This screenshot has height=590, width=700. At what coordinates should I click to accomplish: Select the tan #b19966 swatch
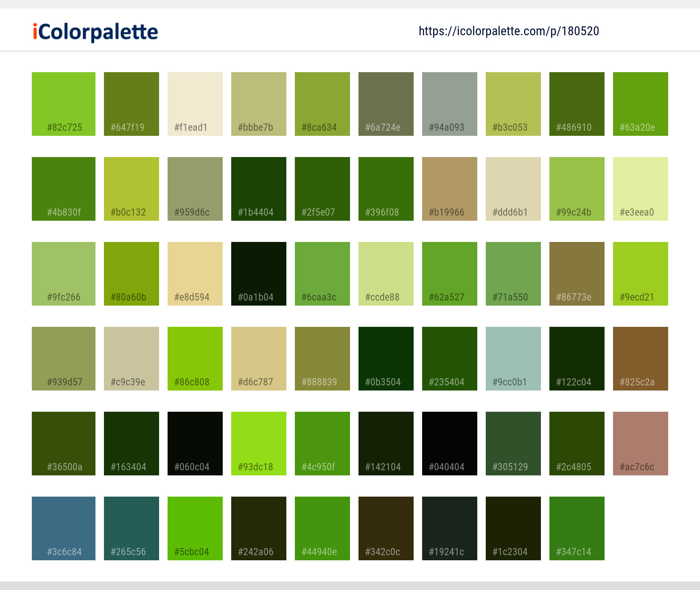point(450,189)
